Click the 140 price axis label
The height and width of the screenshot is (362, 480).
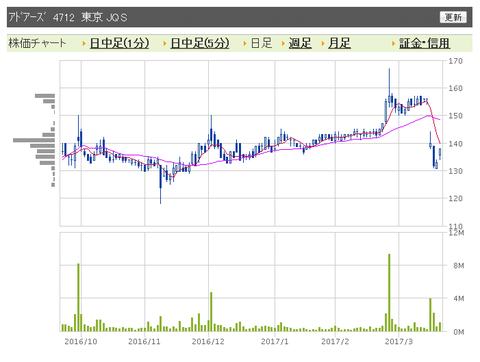[455, 144]
